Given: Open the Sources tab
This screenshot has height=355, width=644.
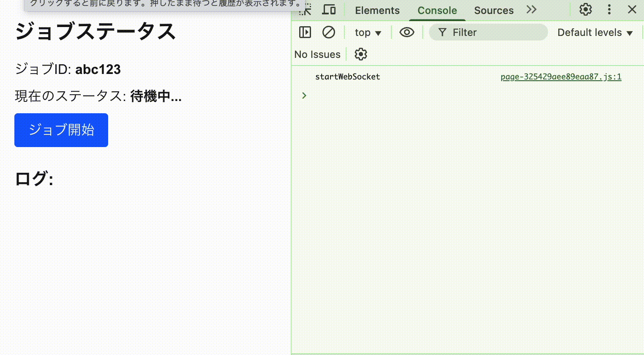Looking at the screenshot, I should [x=494, y=11].
